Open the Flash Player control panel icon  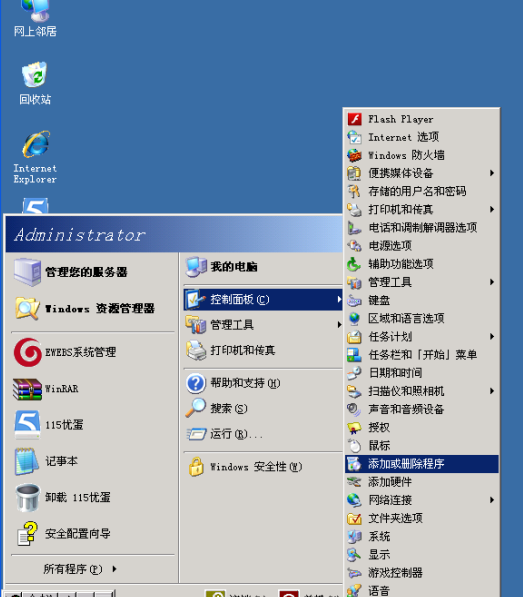354,119
